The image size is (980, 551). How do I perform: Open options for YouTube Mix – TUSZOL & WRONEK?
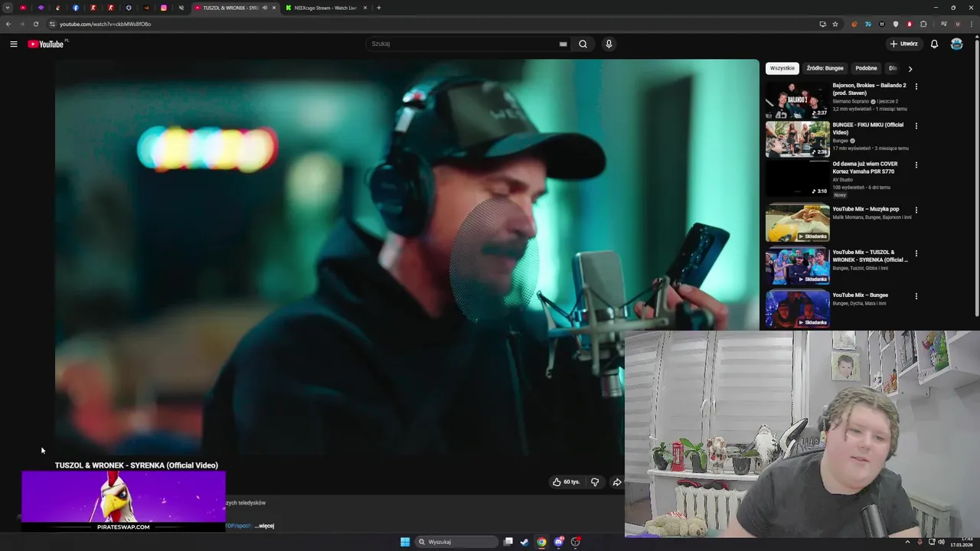point(916,253)
